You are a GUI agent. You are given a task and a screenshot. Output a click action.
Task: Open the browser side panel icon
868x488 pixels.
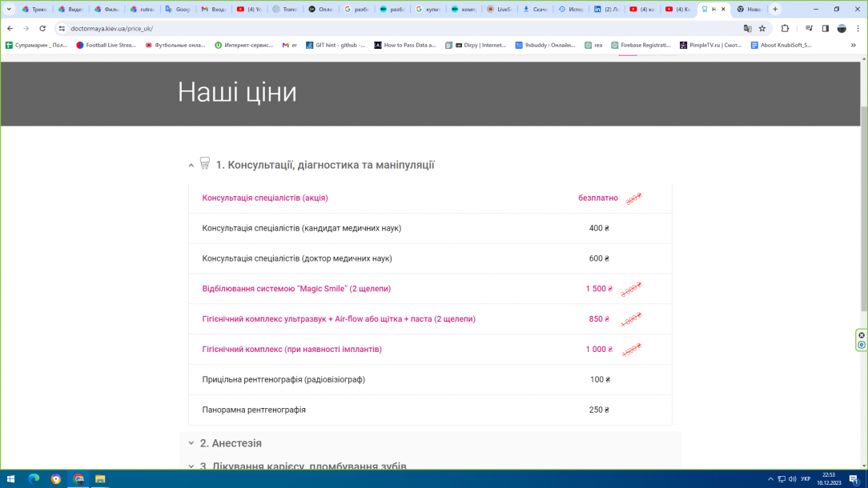point(826,28)
